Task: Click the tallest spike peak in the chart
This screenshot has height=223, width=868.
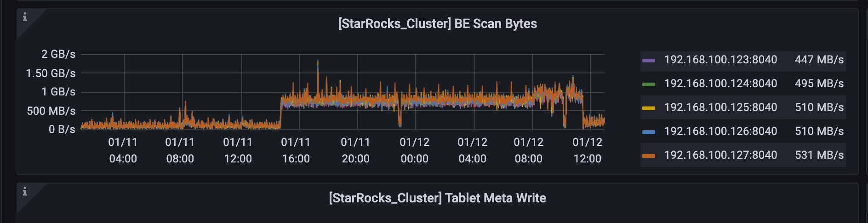Action: pyautogui.click(x=318, y=61)
